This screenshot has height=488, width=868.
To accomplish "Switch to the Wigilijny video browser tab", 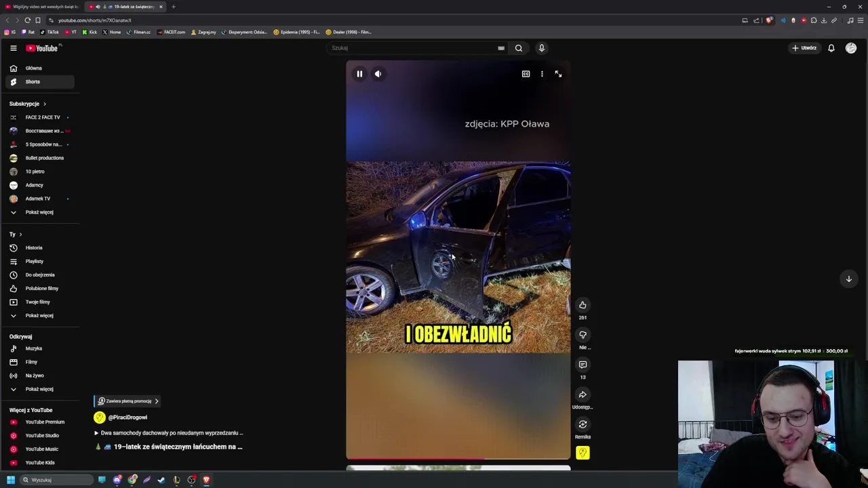I will pyautogui.click(x=42, y=7).
